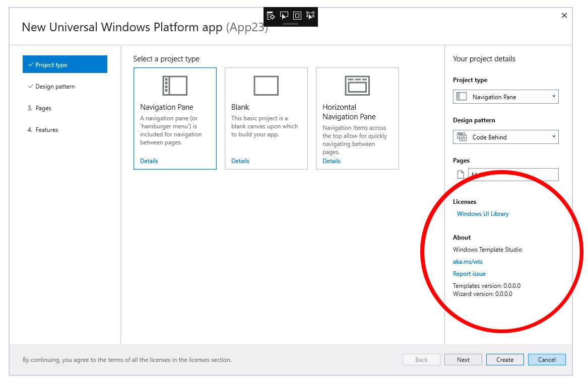Open the Windows UI Library license link
This screenshot has width=588, height=385.
(x=483, y=214)
